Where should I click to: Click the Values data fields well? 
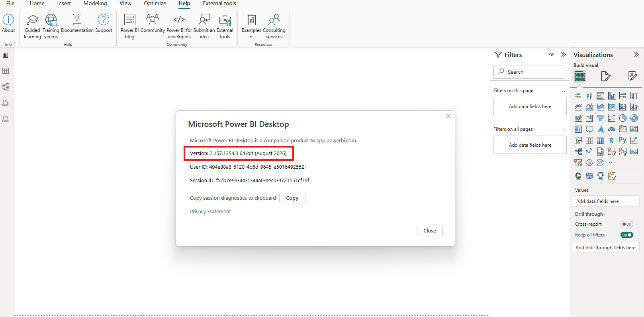click(x=605, y=201)
